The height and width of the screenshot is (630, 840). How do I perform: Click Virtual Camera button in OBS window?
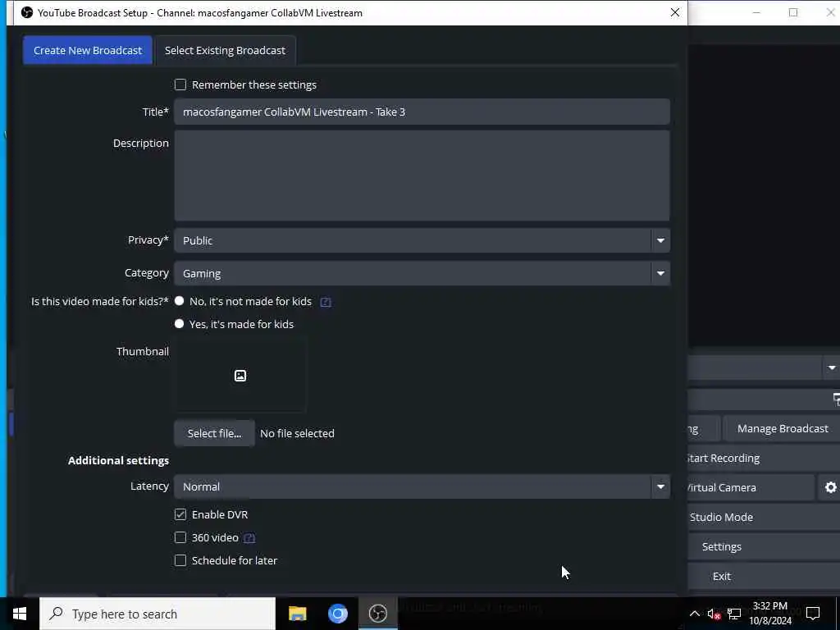pyautogui.click(x=751, y=487)
